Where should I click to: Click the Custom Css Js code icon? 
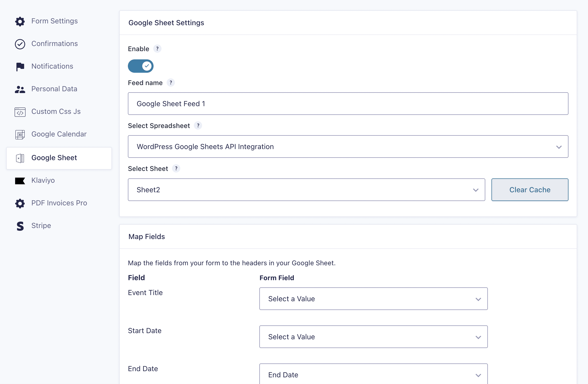20,112
